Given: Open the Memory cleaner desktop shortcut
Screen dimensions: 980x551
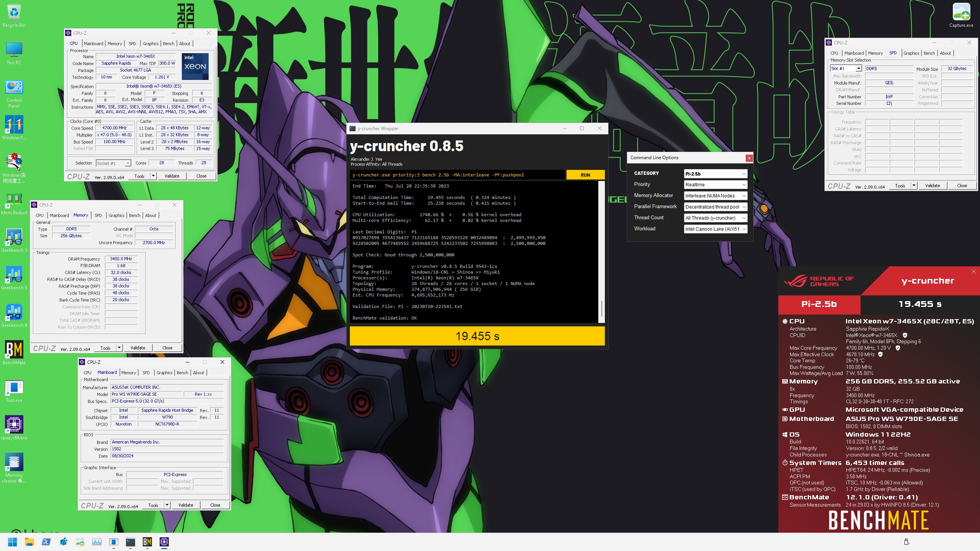Looking at the screenshot, I should (14, 468).
